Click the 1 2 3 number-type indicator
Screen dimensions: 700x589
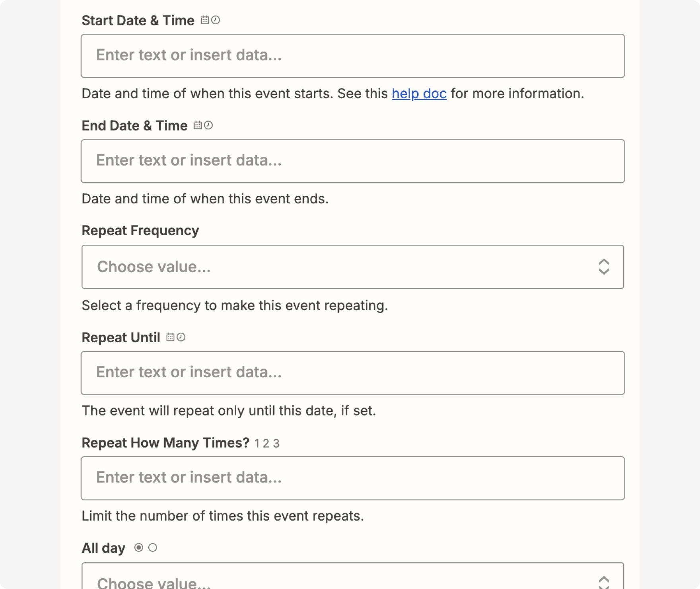pos(267,443)
